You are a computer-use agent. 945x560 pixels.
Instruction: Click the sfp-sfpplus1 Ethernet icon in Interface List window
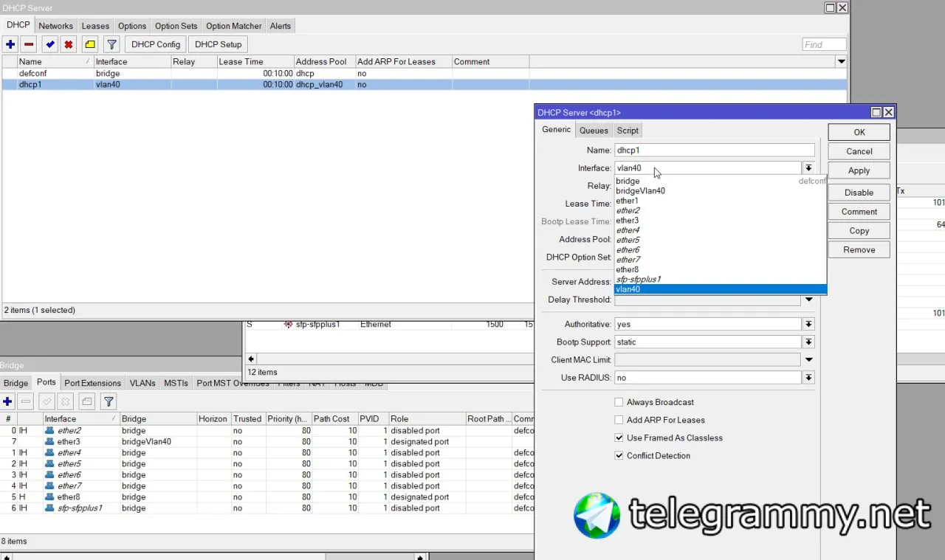(x=288, y=325)
